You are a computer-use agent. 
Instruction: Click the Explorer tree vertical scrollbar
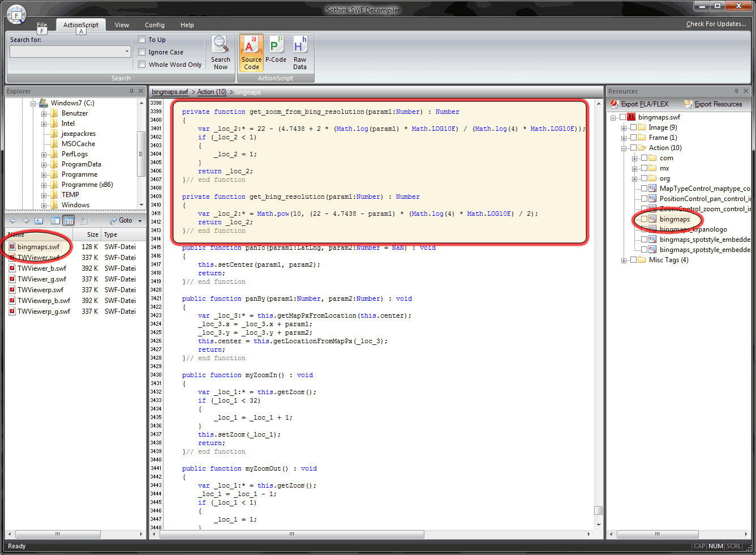click(141, 154)
